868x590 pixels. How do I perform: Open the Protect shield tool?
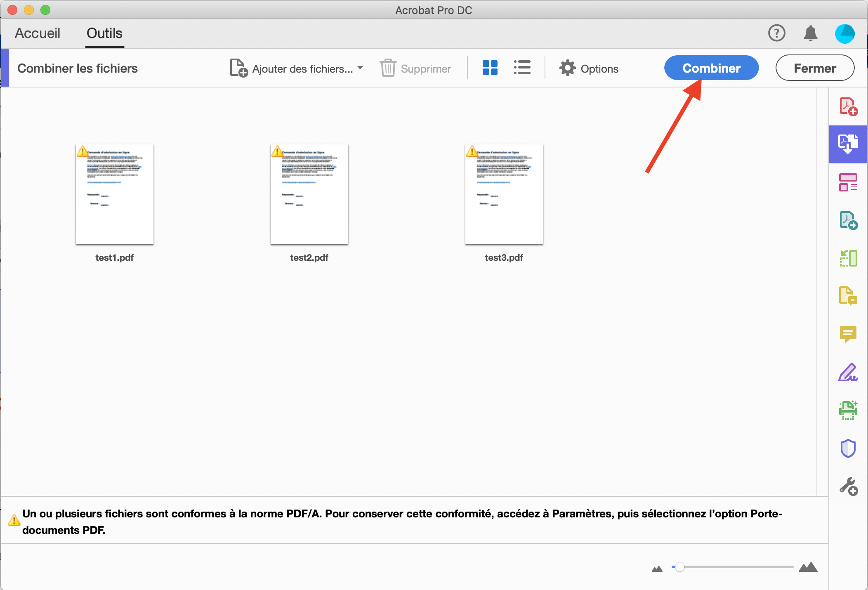848,448
